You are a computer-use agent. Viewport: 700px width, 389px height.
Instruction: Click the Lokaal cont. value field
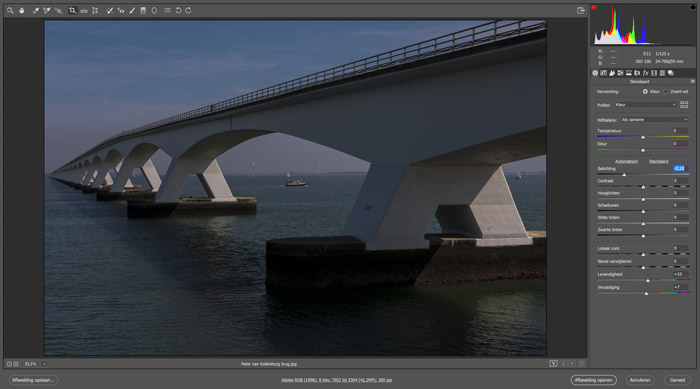click(x=680, y=248)
